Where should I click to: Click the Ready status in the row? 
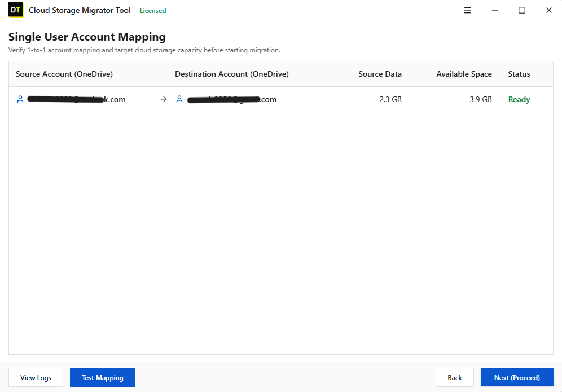[519, 99]
